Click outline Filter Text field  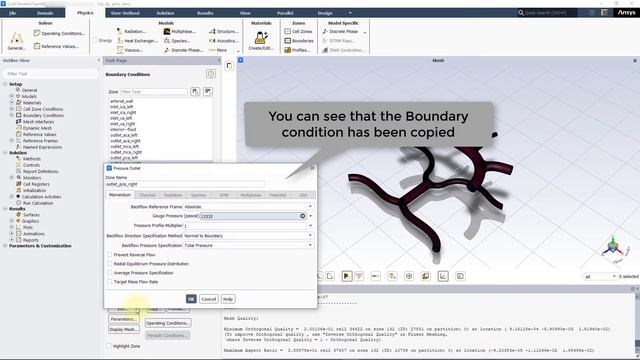tap(51, 73)
